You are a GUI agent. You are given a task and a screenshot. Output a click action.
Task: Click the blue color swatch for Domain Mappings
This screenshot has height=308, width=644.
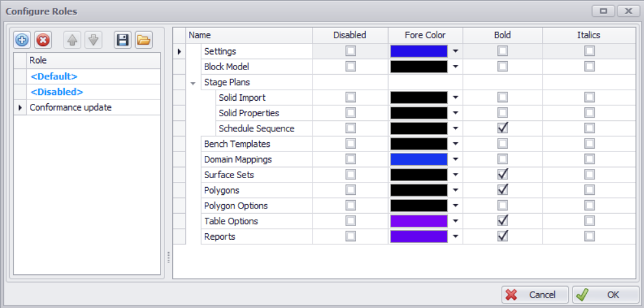(419, 159)
